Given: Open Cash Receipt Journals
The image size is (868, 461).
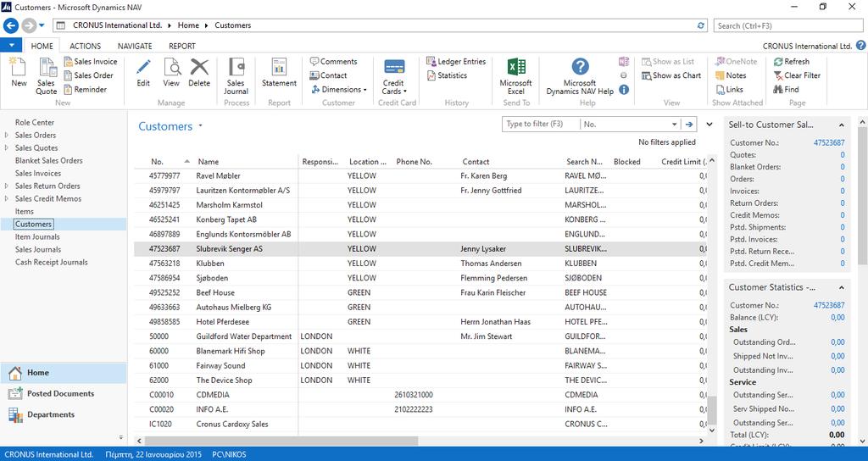Looking at the screenshot, I should [52, 263].
